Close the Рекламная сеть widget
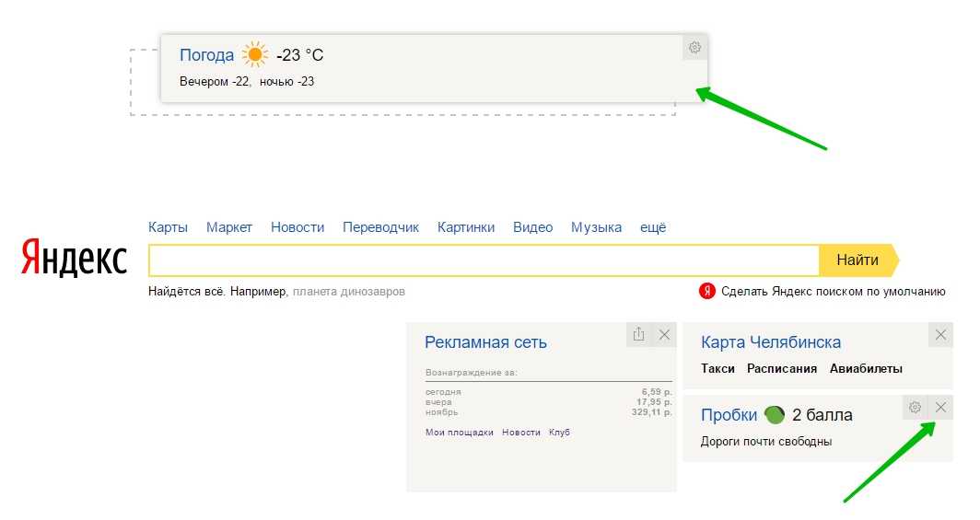This screenshot has height=520, width=980. [x=664, y=335]
